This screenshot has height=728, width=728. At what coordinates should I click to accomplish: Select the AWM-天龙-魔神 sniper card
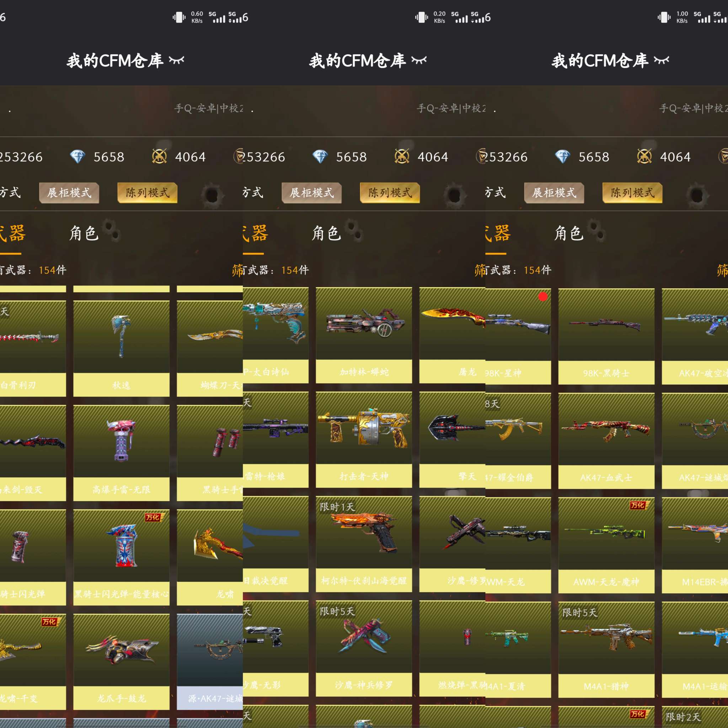pyautogui.click(x=606, y=545)
